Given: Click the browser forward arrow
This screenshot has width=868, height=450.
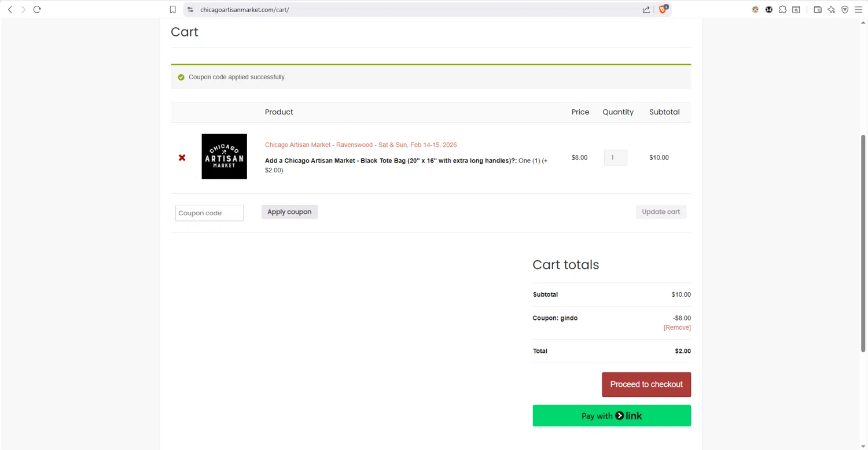Looking at the screenshot, I should 23,9.
